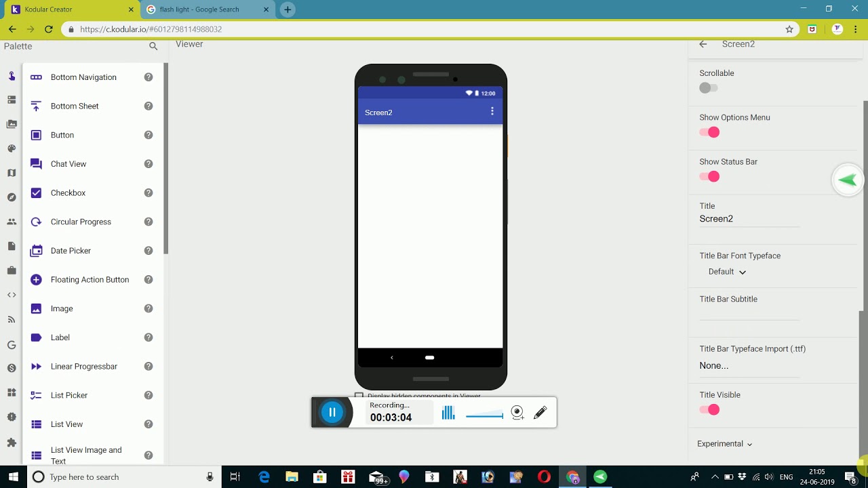Open the User Interface palette category
The height and width of the screenshot is (488, 868).
12,76
